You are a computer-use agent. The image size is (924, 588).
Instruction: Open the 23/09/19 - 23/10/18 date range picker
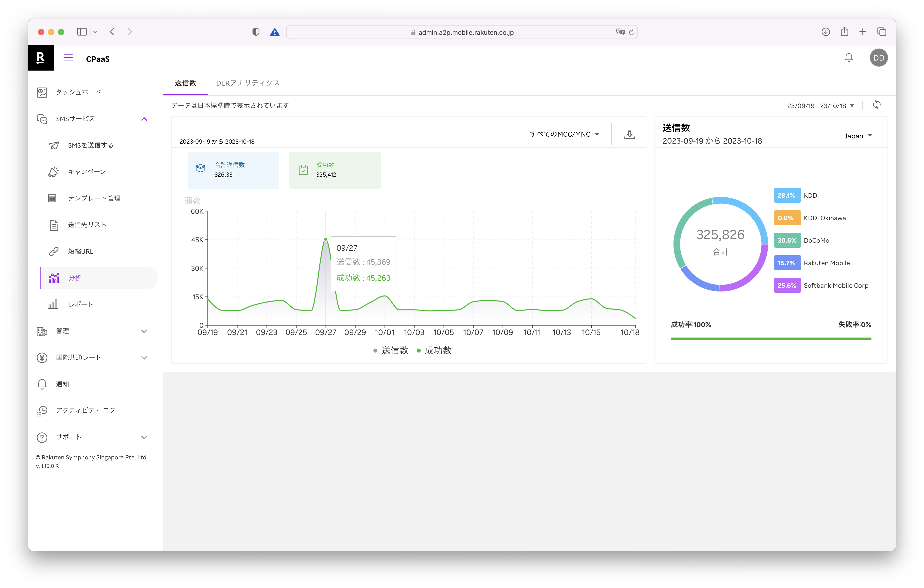820,106
